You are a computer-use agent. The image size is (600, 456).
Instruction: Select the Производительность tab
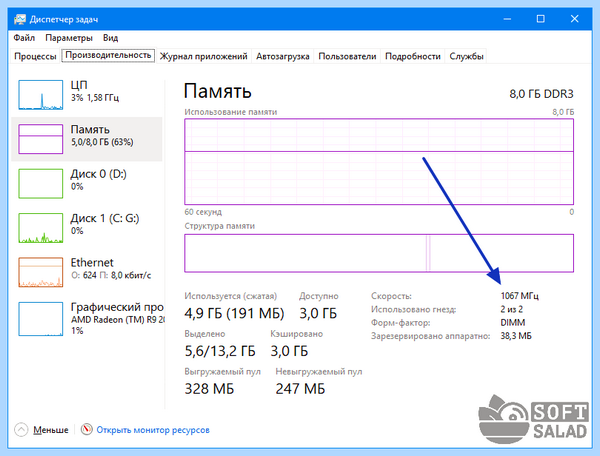click(108, 55)
